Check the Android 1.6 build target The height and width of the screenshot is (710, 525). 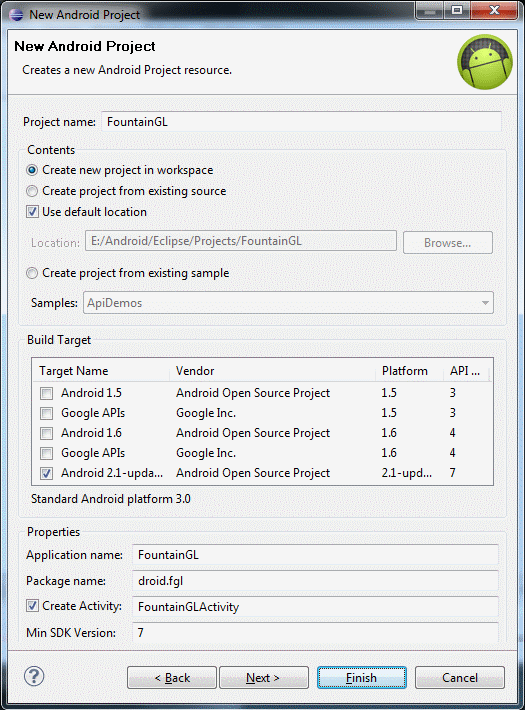click(x=46, y=433)
